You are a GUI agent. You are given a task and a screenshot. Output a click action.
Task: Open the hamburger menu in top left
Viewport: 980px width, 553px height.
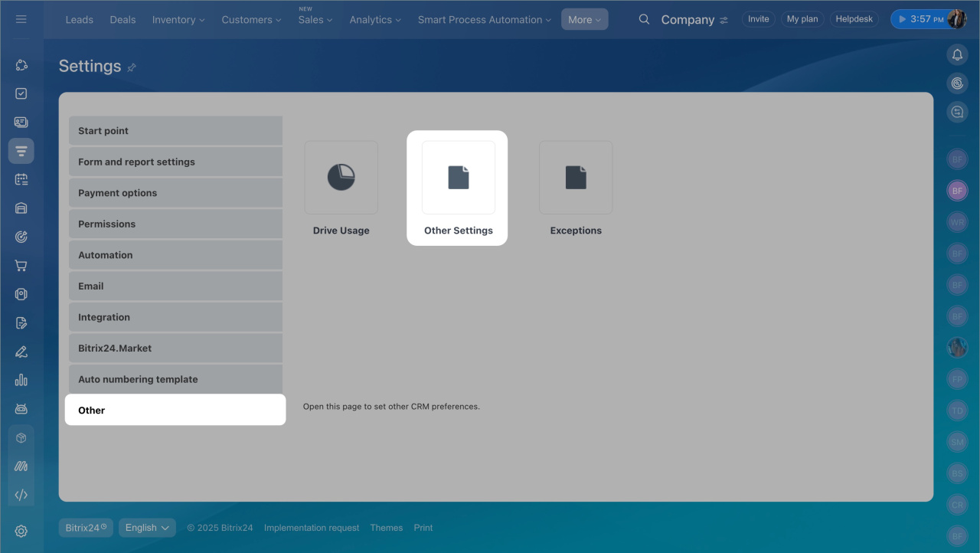(21, 19)
